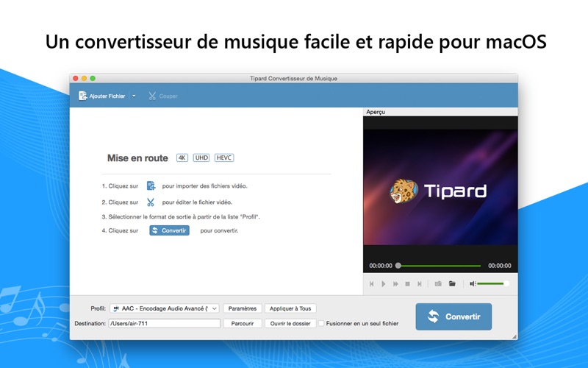Expand the Ajouter Fichier dropdown arrow

coord(134,96)
